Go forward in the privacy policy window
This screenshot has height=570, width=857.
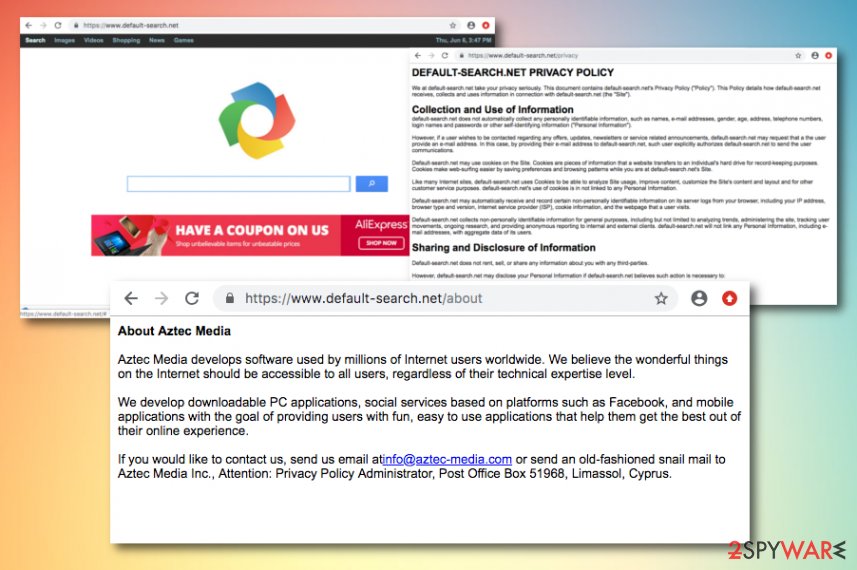[x=431, y=55]
